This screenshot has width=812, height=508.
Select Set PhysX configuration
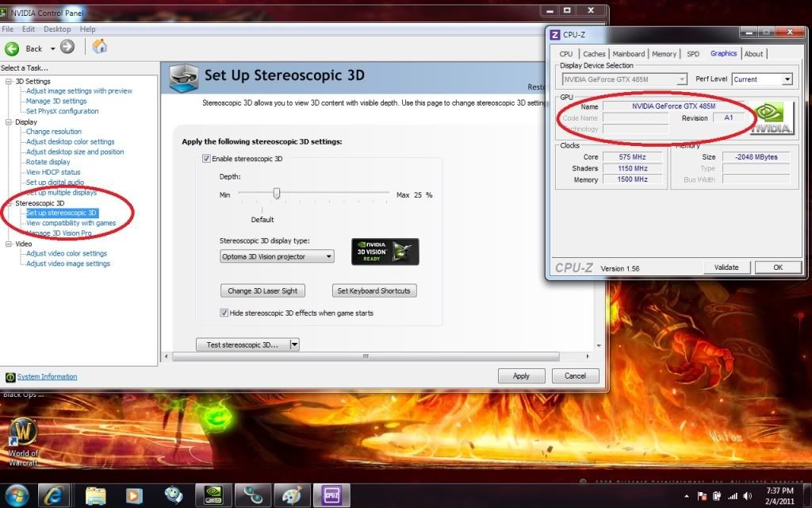[x=62, y=111]
